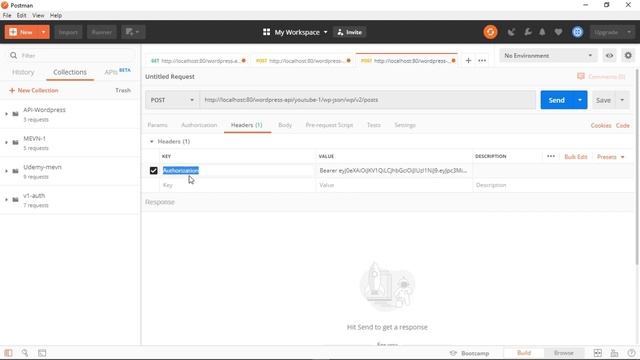Viewport: 640px width, 360px height.
Task: Expand the v1-auth collection
Action: 6,200
